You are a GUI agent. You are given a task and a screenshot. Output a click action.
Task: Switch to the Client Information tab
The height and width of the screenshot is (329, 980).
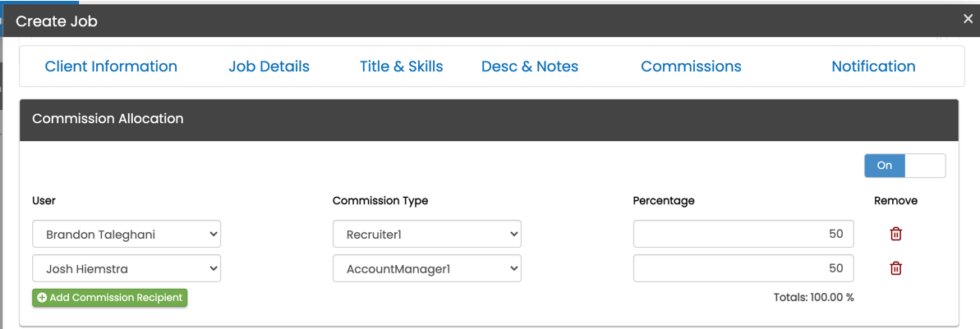coord(111,66)
